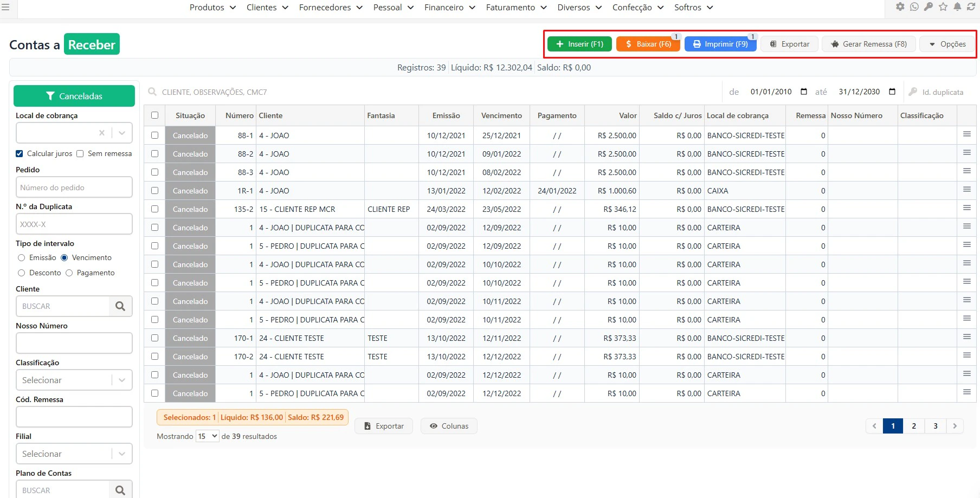Select the row checkbox for duplicata 88-1

coord(155,135)
